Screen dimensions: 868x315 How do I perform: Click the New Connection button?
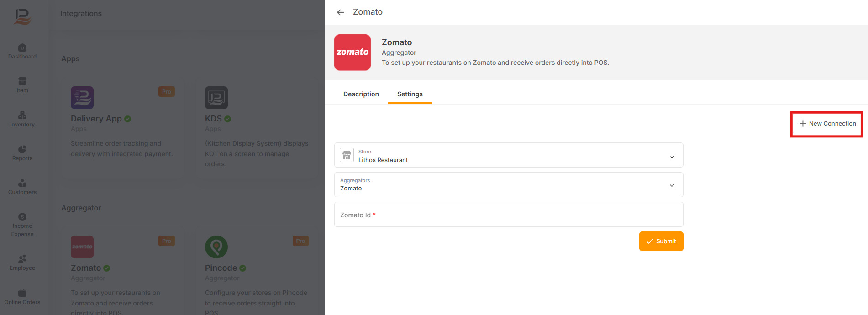point(827,124)
